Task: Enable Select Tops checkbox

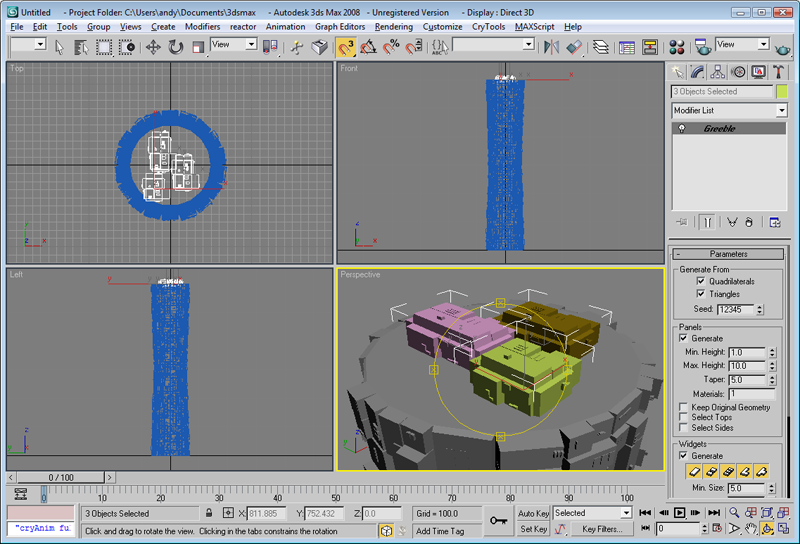Action: (683, 417)
